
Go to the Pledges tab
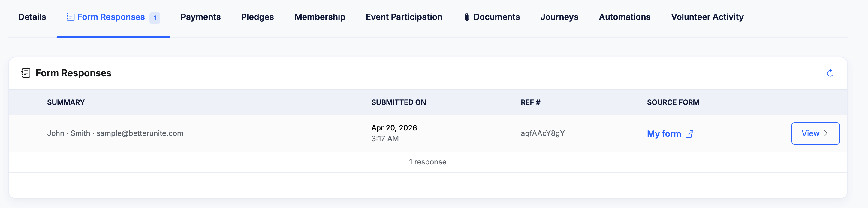pyautogui.click(x=258, y=17)
